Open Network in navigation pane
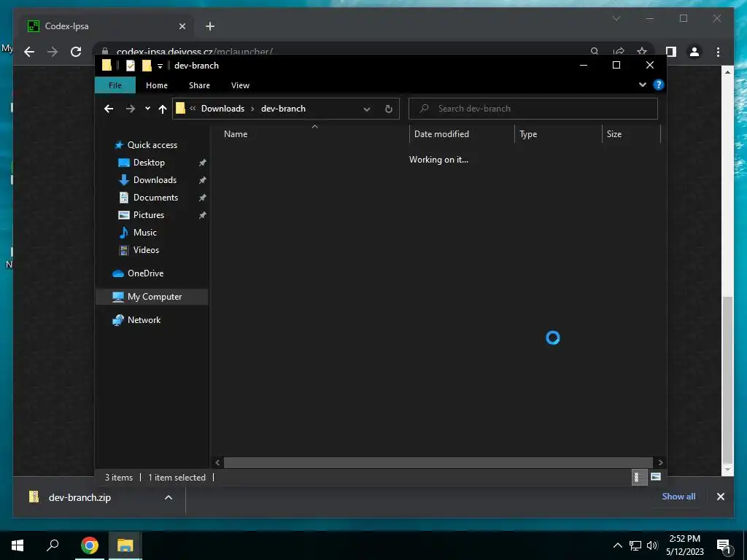This screenshot has width=747, height=560. (x=144, y=320)
